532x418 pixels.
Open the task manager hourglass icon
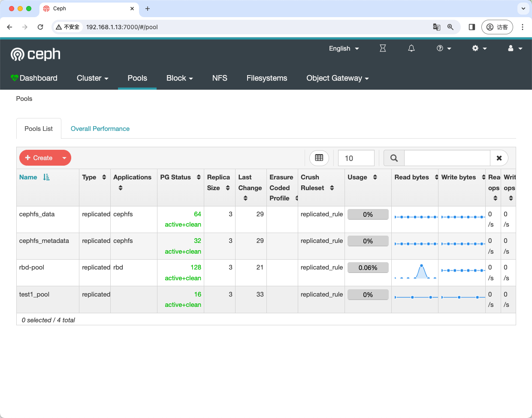click(383, 48)
